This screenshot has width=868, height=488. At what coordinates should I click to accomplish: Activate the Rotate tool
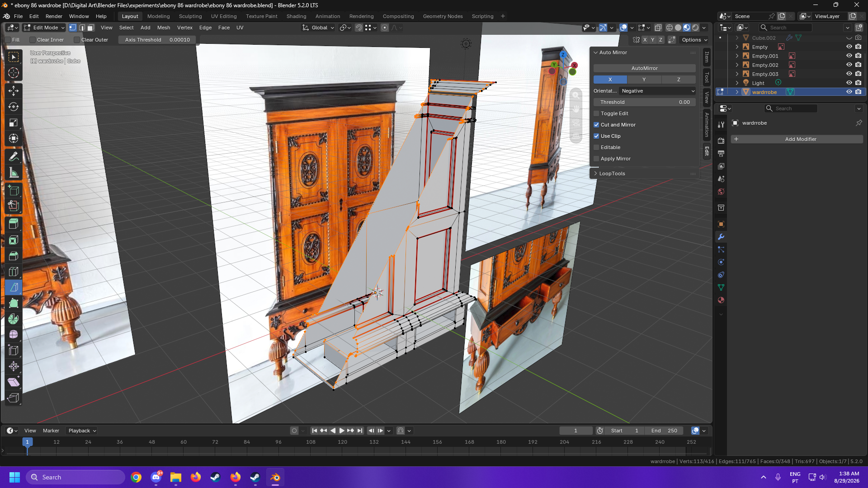pyautogui.click(x=14, y=107)
